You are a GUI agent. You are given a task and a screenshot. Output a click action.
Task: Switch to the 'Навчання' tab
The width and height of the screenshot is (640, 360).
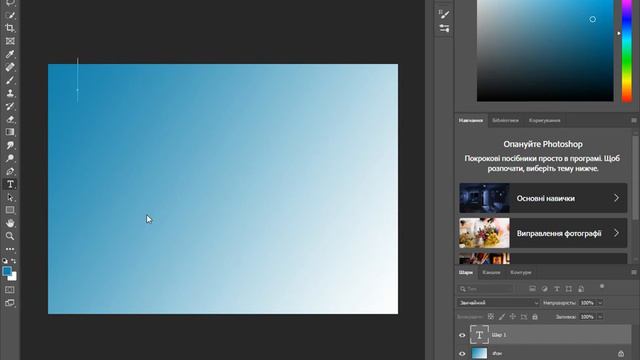point(471,120)
